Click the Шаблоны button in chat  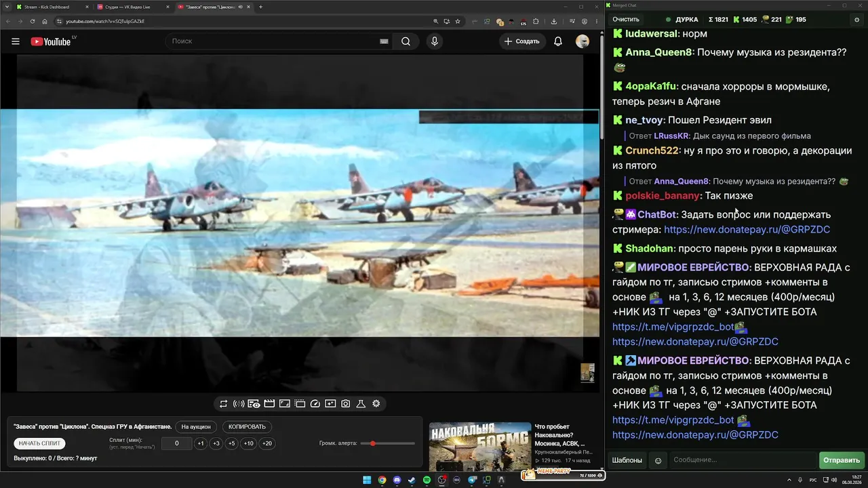pos(627,461)
